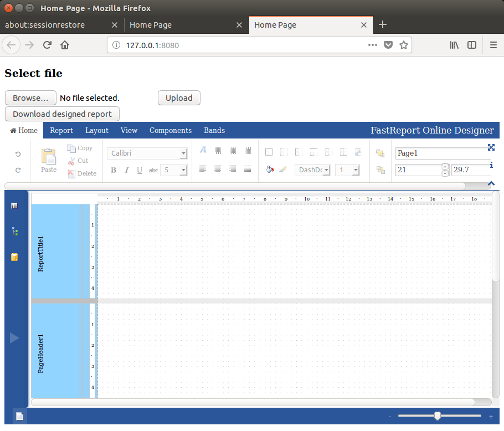
Task: Click the Firefox home icon
Action: (65, 45)
